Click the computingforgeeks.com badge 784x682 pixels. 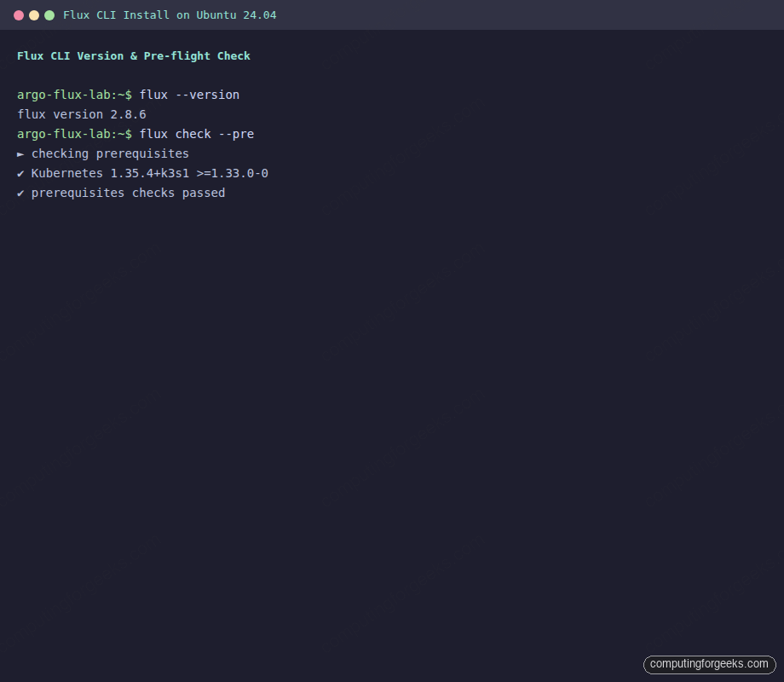(x=709, y=664)
